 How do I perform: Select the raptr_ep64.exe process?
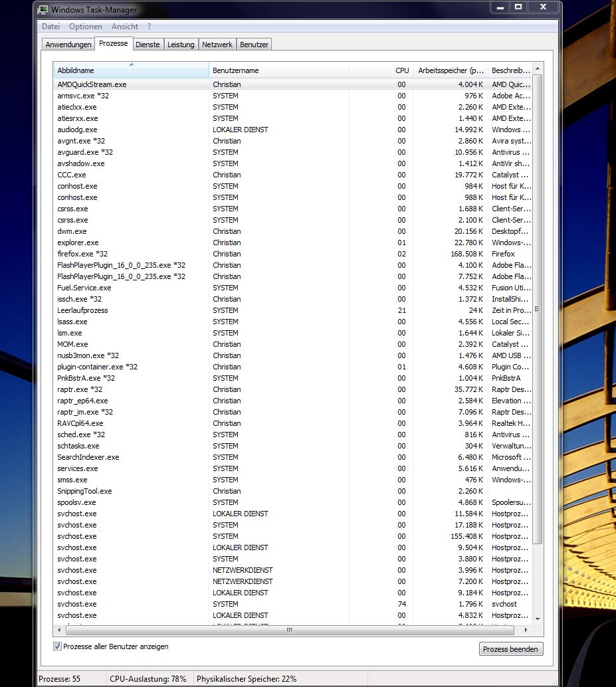[x=293, y=401]
